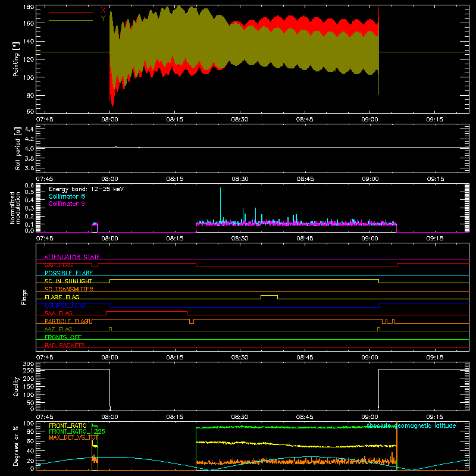Screen dimensions: 476x476
Task: Click the 08:30 tick label under the Flags plot
Action: click(240, 358)
